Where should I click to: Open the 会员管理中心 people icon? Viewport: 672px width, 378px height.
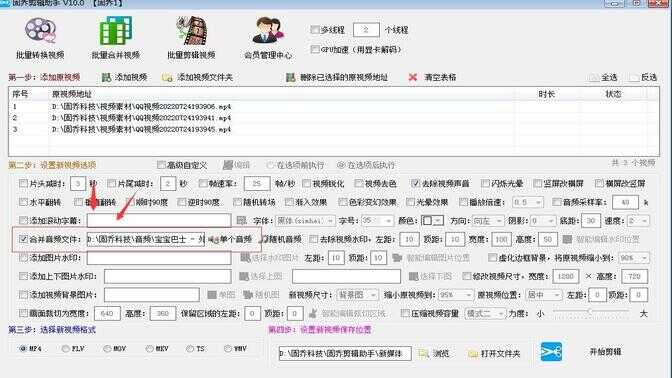(268, 31)
